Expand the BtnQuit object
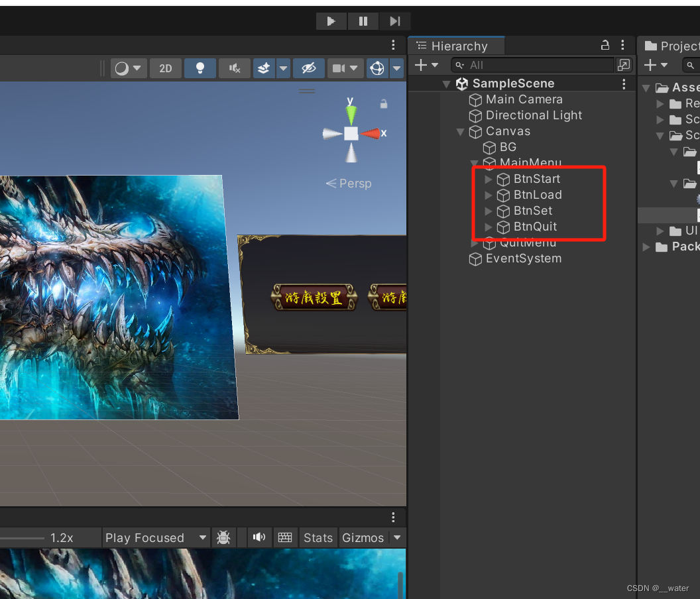Screen dimensions: 700x599 pos(488,227)
